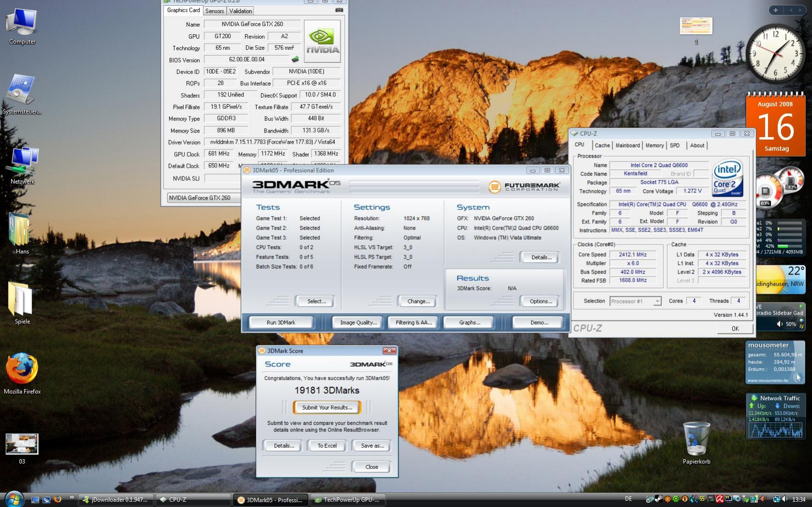Click the red Avira antivirus tray icon

[720, 499]
